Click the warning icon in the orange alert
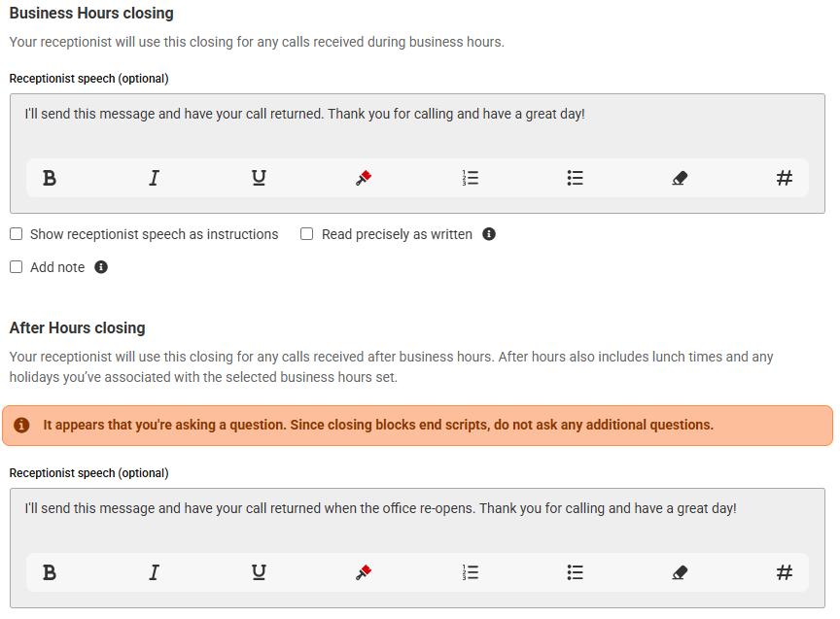This screenshot has width=840, height=619. coord(21,426)
